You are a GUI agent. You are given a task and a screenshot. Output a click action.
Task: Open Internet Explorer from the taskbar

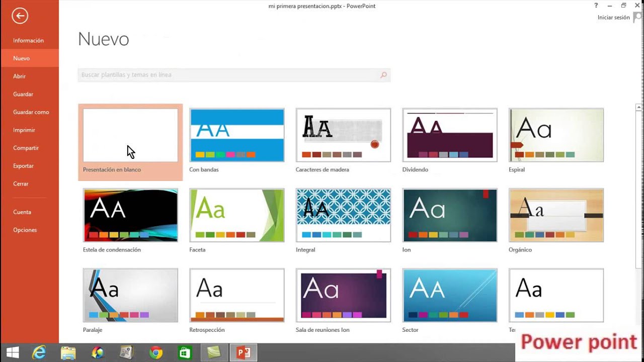click(x=39, y=352)
